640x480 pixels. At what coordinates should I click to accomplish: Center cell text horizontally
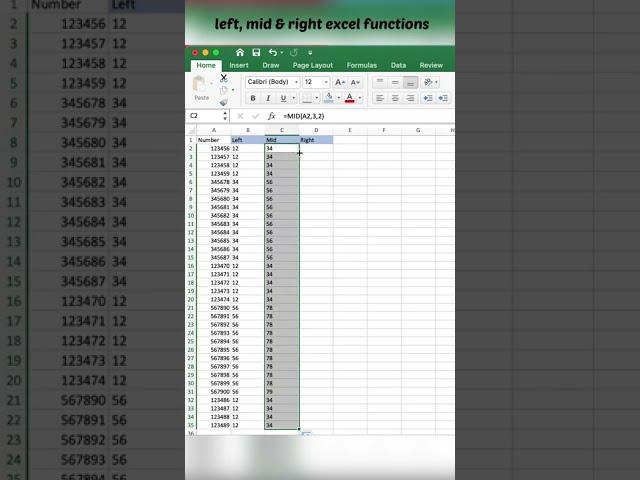click(395, 98)
